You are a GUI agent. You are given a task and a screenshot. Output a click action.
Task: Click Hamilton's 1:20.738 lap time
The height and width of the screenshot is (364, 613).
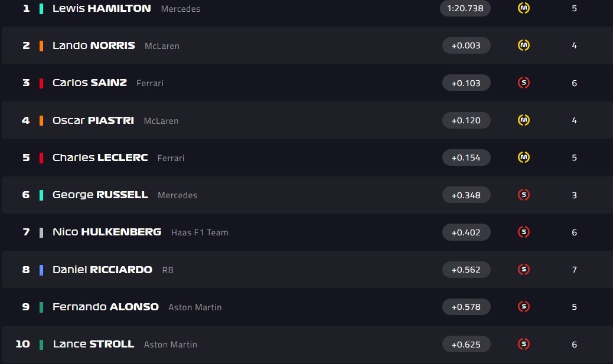(465, 8)
